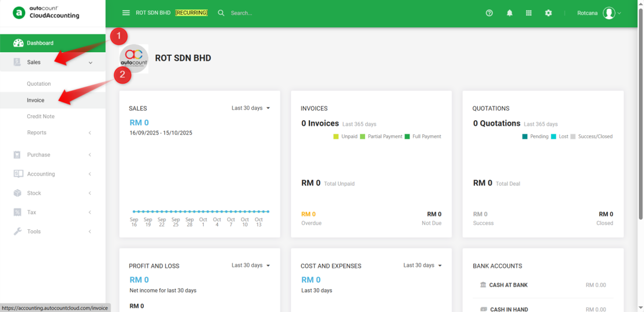This screenshot has width=644, height=312.
Task: Click the Full Payment legend swatch
Action: tap(407, 136)
